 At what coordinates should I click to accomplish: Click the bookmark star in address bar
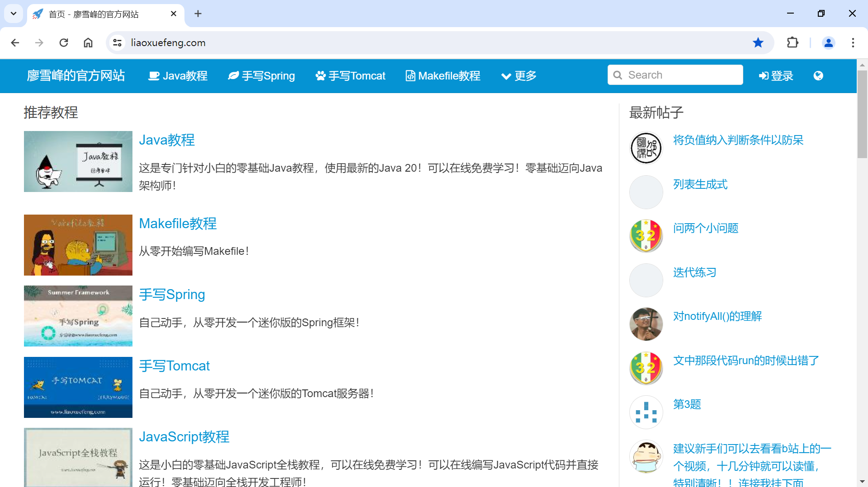[x=758, y=42]
